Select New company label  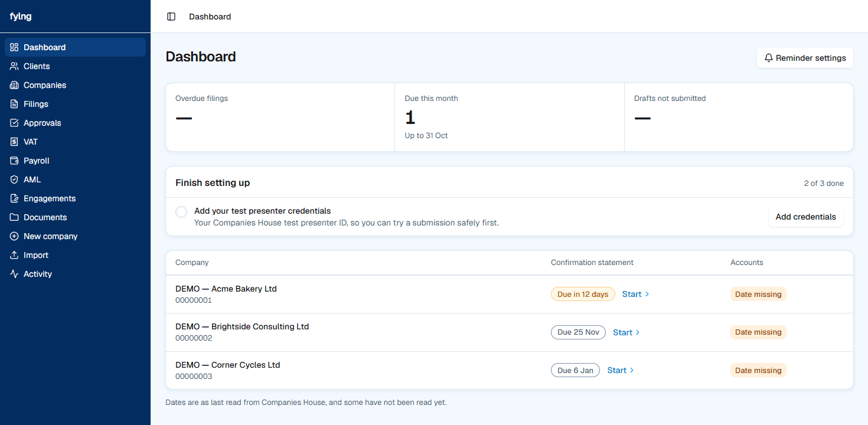coord(50,236)
